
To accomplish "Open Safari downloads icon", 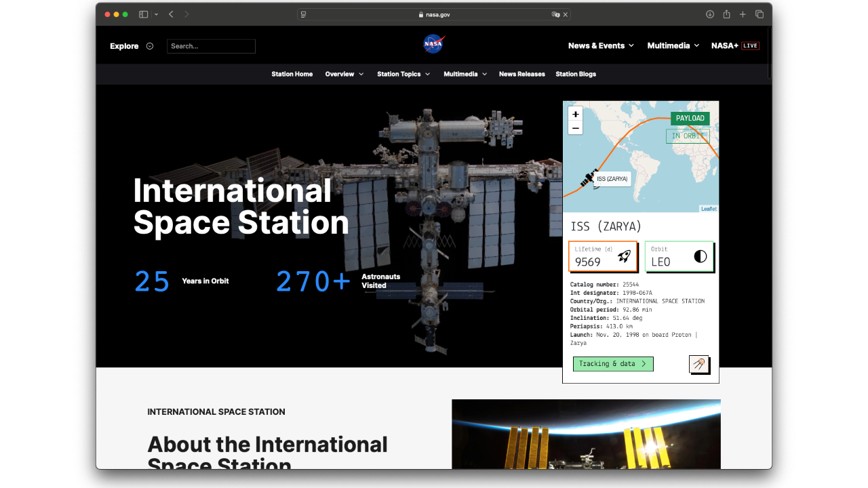I will pos(710,14).
